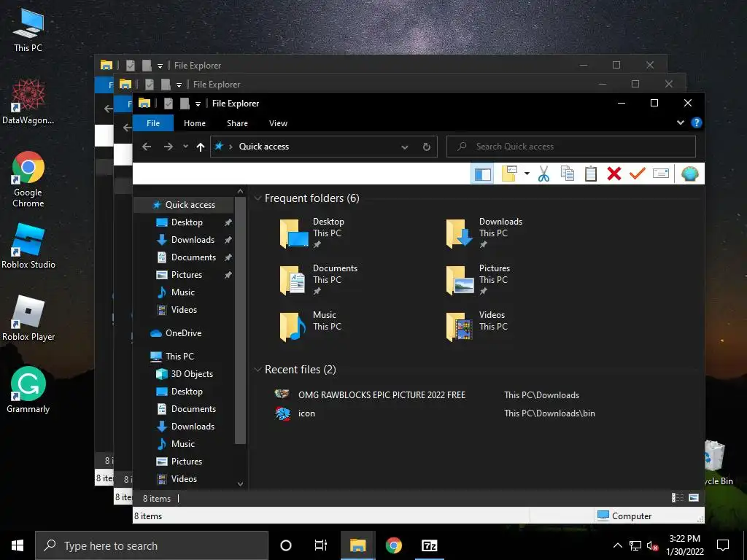Open the Share ribbon tab
Screen dimensions: 747x560
[237, 123]
